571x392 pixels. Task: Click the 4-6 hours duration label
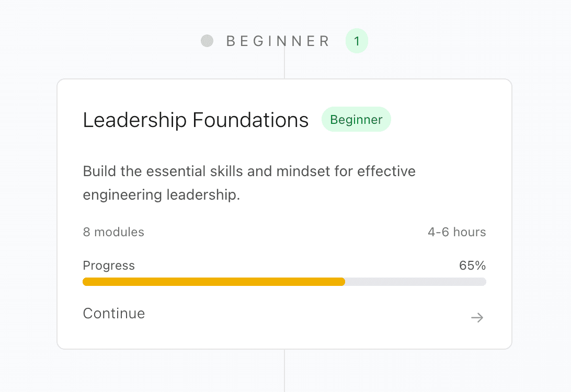click(x=456, y=232)
